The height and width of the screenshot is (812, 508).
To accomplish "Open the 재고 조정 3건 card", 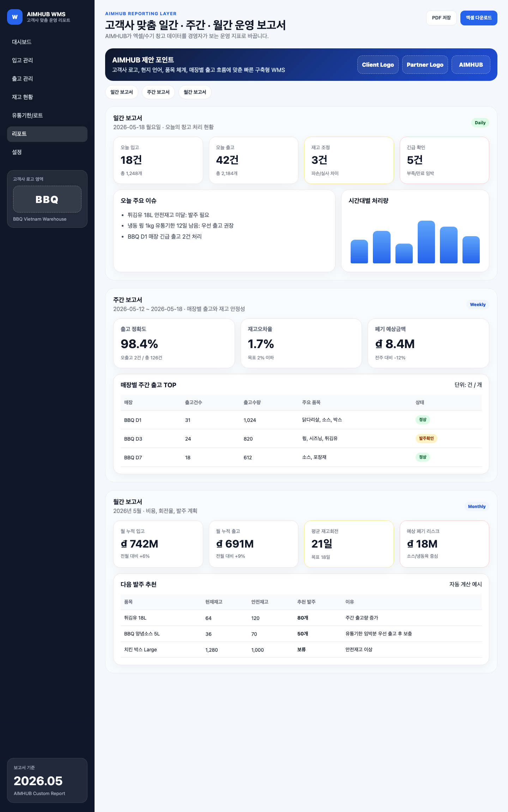I will click(349, 160).
